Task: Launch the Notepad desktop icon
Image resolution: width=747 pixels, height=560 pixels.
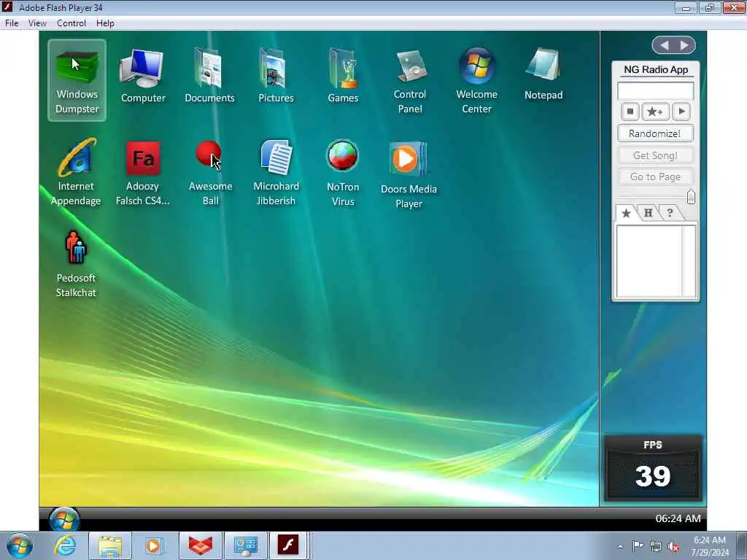Action: 543,74
